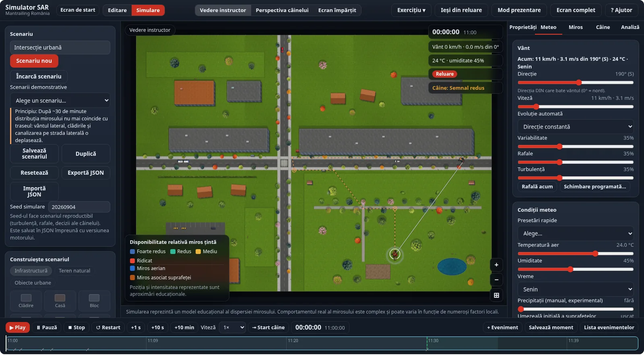Click the grid view button under the zoom controls
The height and width of the screenshot is (355, 644).
pyautogui.click(x=496, y=295)
